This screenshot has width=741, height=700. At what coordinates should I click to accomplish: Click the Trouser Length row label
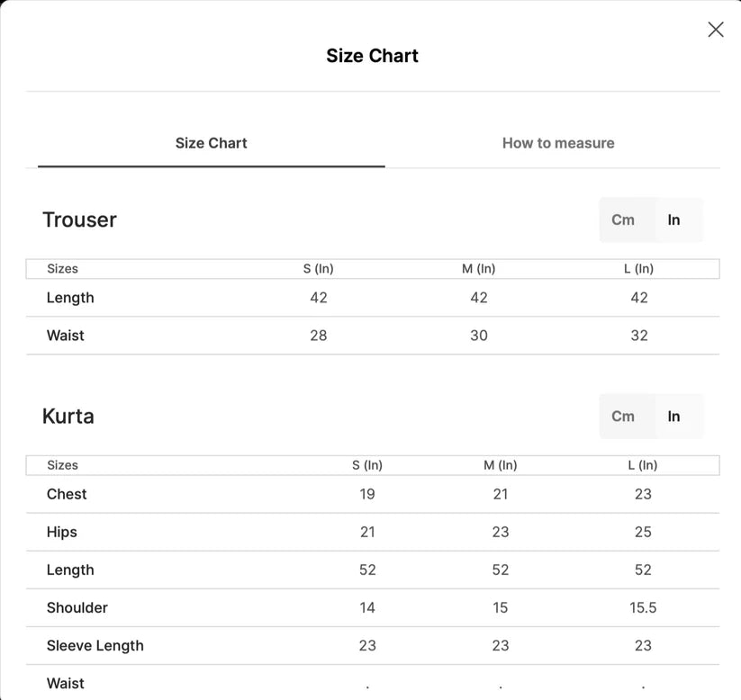point(70,298)
